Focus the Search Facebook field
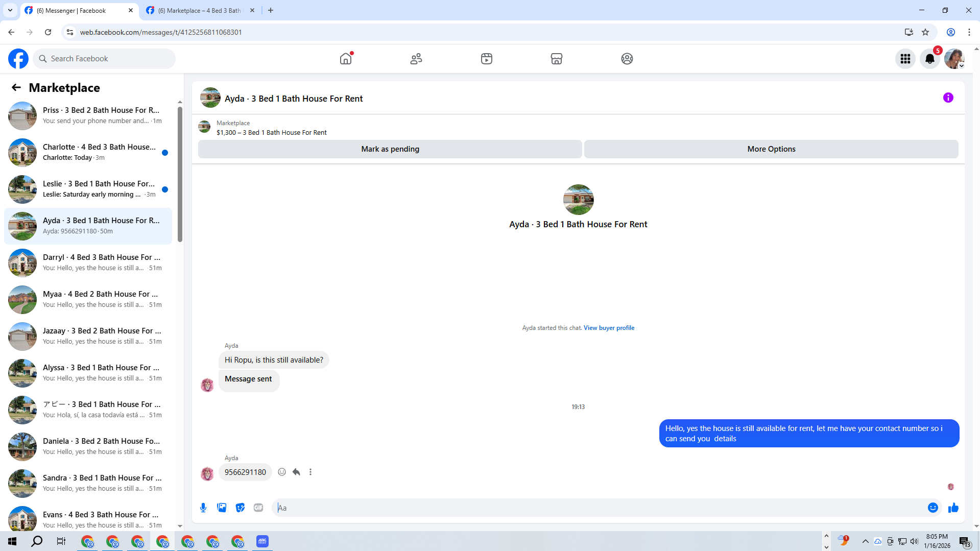Image resolution: width=980 pixels, height=551 pixels. tap(105, 59)
